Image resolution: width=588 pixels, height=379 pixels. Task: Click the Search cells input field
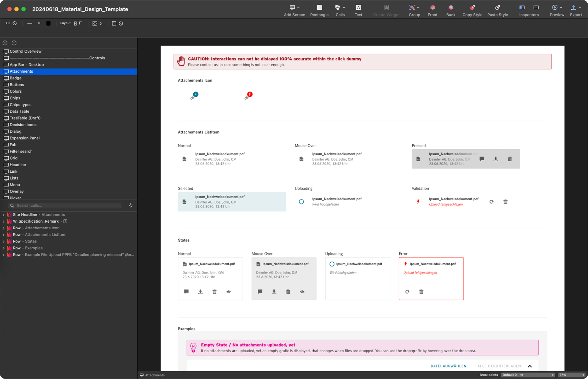[65, 206]
